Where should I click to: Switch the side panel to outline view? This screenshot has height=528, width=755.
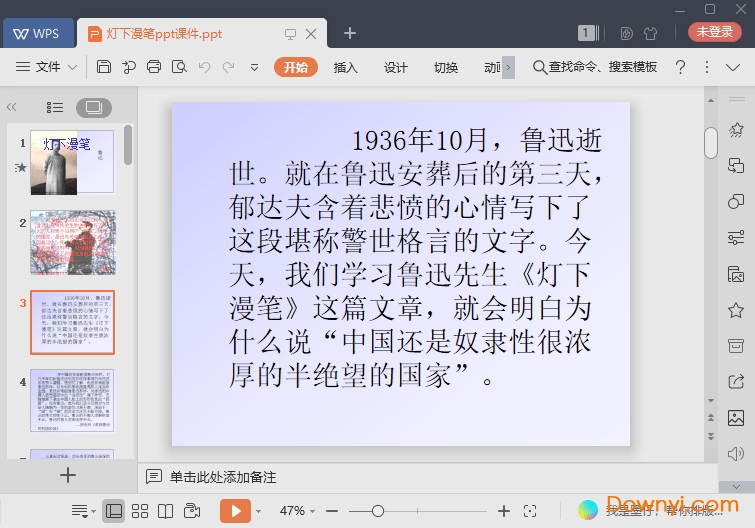coord(55,107)
